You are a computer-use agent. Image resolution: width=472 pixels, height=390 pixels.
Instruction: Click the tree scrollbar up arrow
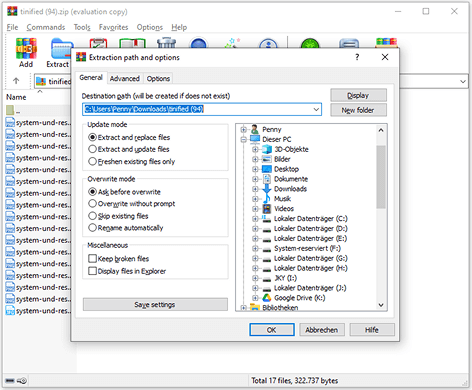click(381, 130)
